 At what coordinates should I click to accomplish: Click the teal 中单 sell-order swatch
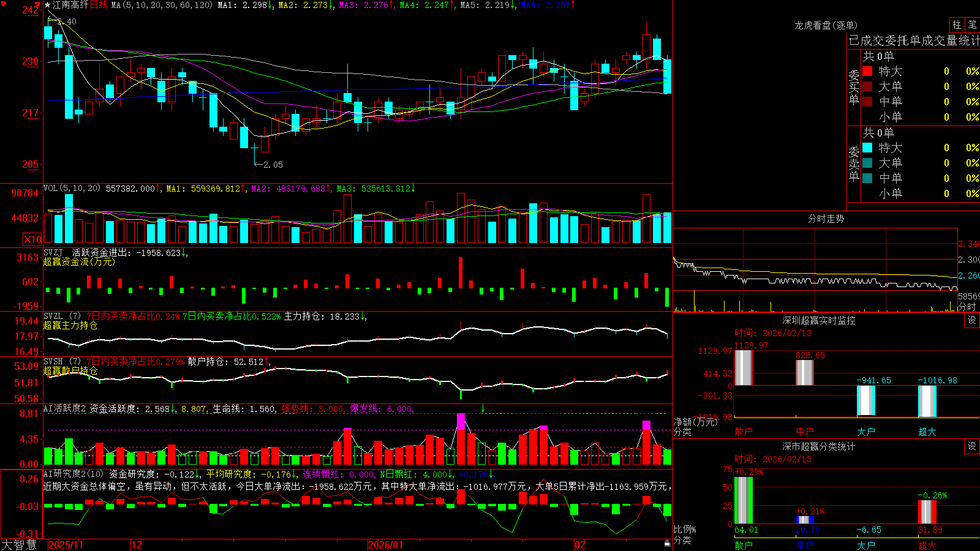[867, 178]
